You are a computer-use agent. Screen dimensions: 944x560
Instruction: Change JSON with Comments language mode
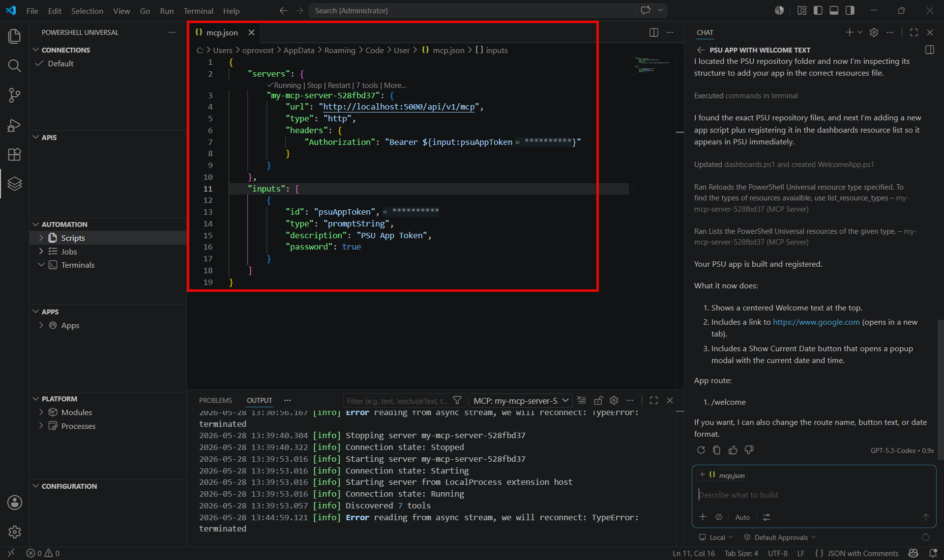click(863, 553)
